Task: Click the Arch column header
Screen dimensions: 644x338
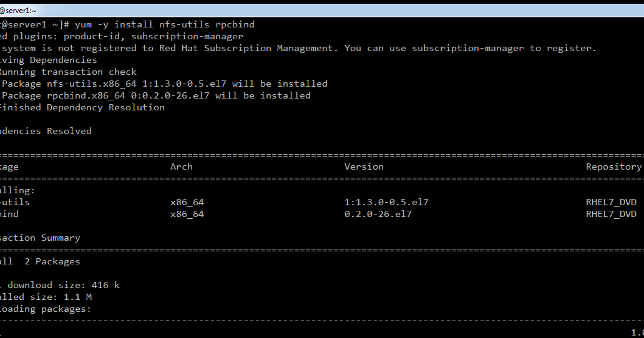Action: point(181,167)
